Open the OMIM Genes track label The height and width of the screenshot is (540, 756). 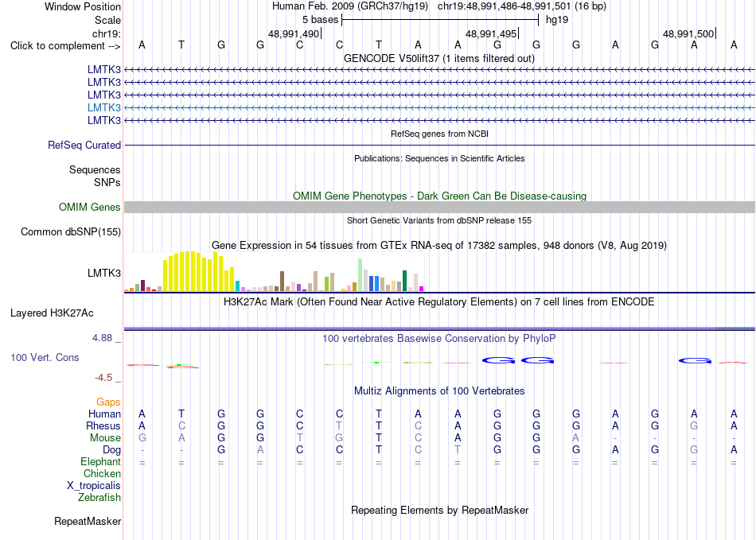point(90,207)
